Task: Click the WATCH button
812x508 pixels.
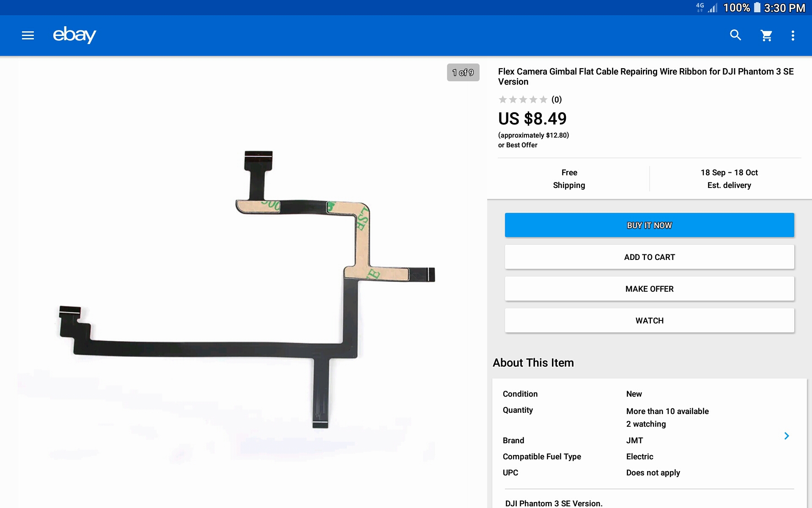Action: click(x=650, y=320)
